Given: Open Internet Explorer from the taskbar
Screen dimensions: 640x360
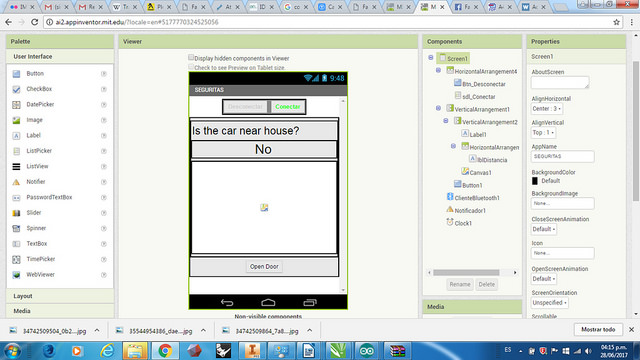Looking at the screenshot, I should (x=107, y=351).
